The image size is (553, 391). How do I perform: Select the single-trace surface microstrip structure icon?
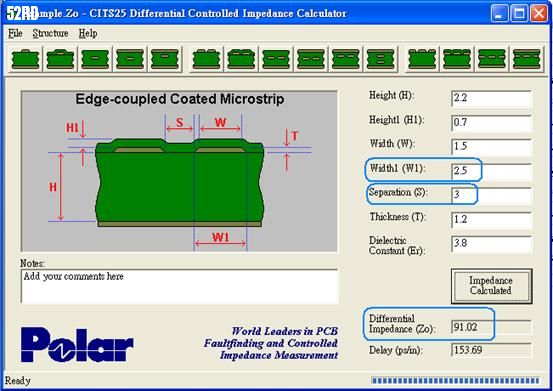point(25,59)
